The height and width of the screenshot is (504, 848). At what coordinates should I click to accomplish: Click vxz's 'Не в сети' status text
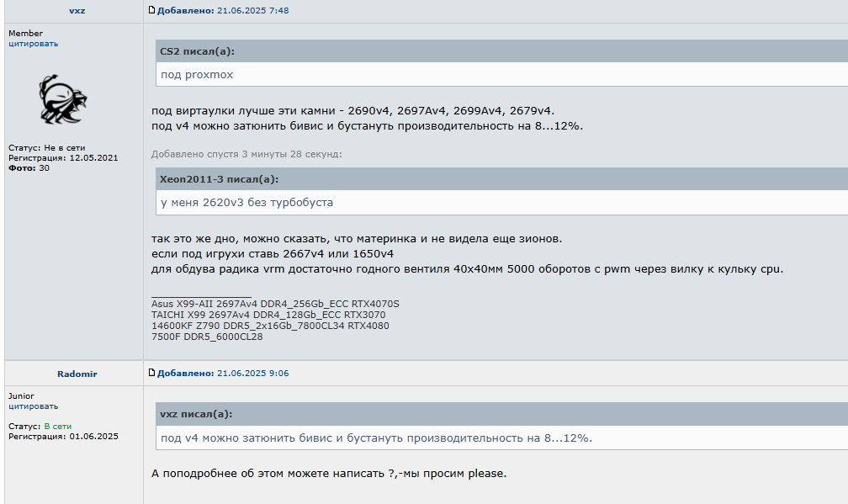click(65, 148)
